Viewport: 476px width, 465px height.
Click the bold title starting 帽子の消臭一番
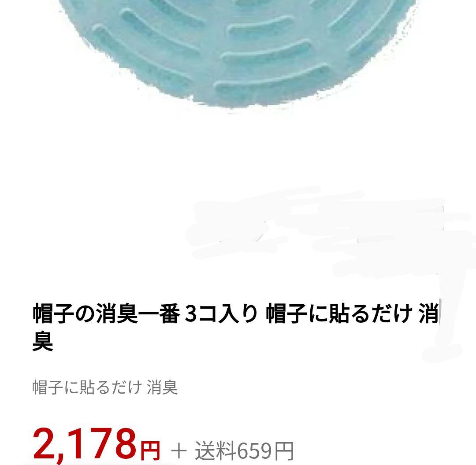pos(236,327)
